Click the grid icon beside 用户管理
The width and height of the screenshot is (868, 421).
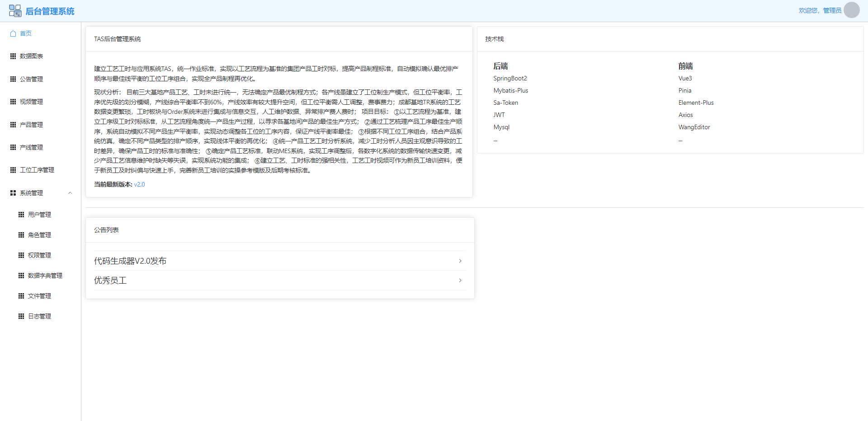click(21, 215)
